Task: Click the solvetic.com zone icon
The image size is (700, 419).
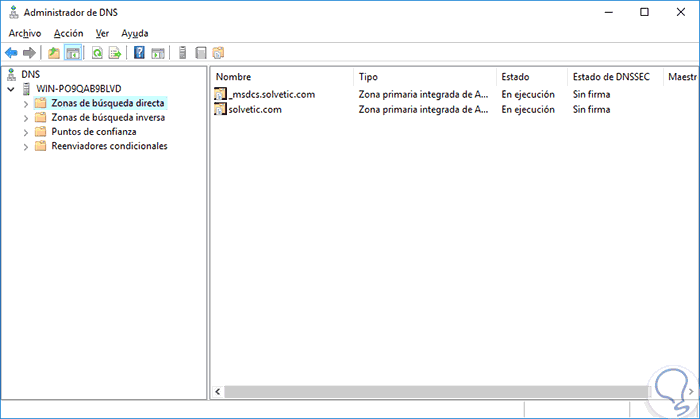Action: 220,109
